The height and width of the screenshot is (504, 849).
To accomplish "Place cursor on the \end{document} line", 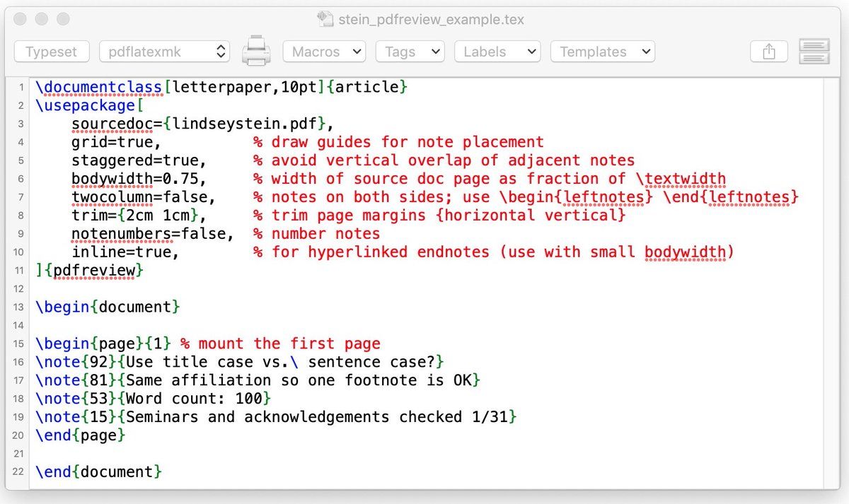I will (x=99, y=471).
